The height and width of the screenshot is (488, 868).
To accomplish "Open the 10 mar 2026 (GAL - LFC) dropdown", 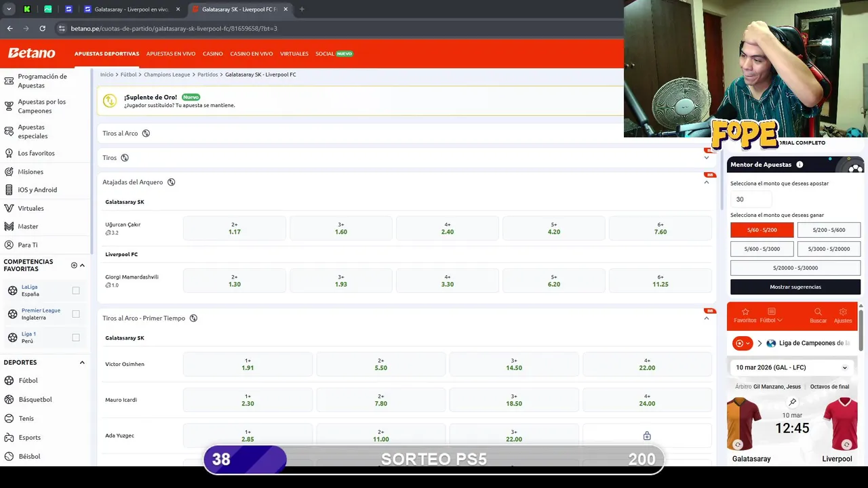I will pyautogui.click(x=792, y=367).
